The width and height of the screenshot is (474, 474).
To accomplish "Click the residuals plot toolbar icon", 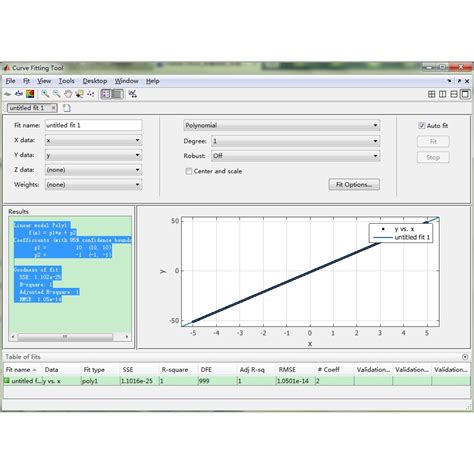I will [19, 94].
